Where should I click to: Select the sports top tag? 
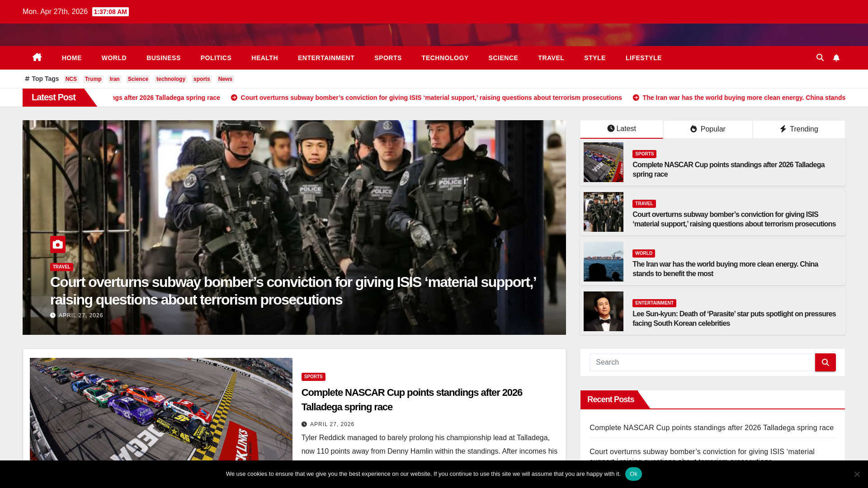tap(202, 79)
